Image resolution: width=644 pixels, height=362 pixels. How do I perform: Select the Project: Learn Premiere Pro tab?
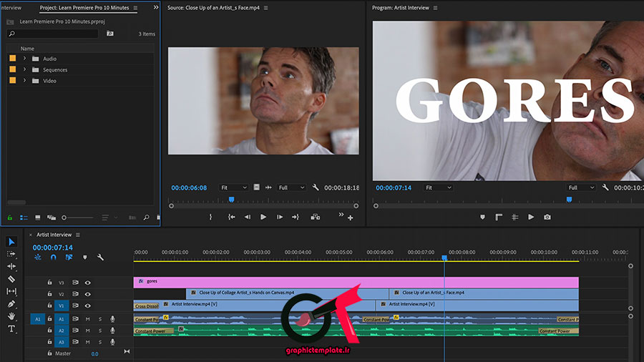(84, 8)
